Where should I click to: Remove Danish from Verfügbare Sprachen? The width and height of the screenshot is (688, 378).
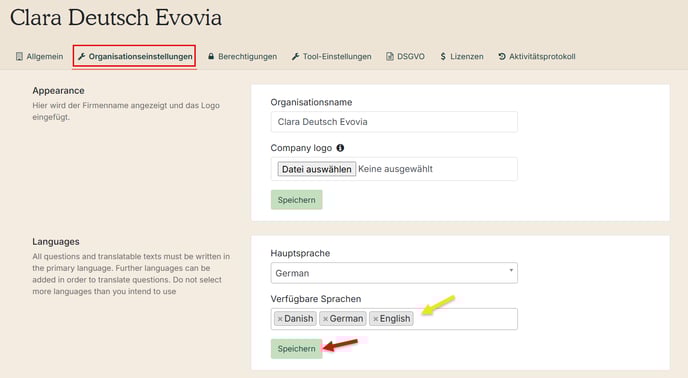[x=280, y=319]
